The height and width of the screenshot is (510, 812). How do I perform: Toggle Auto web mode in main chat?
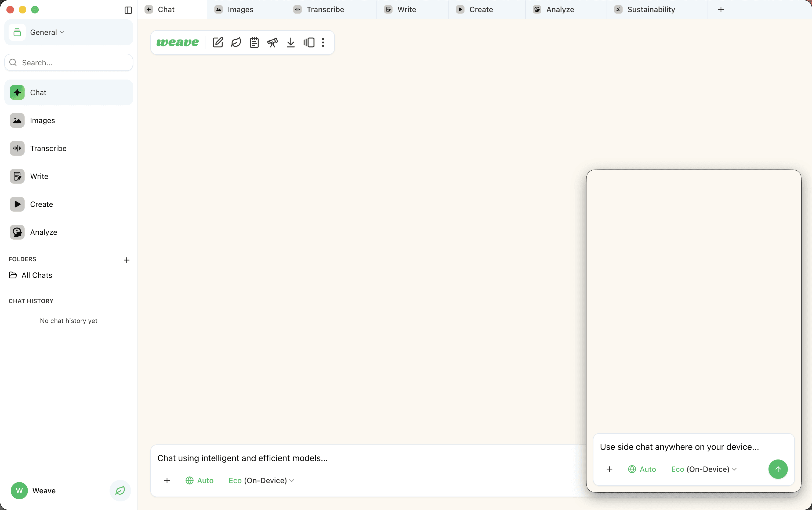coord(200,480)
